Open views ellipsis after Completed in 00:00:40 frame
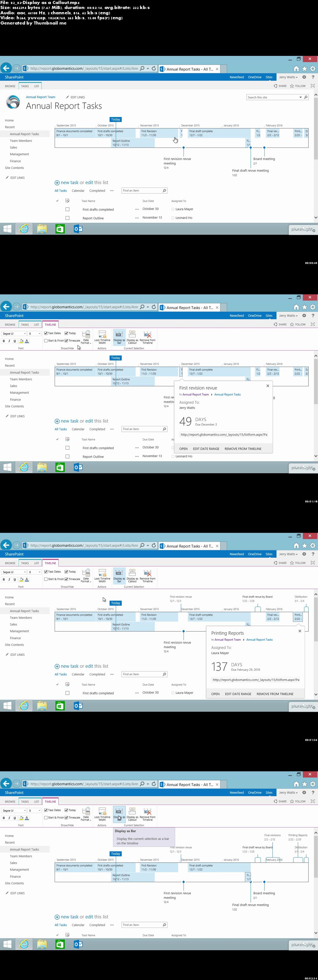The width and height of the screenshot is (318, 980). click(112, 191)
